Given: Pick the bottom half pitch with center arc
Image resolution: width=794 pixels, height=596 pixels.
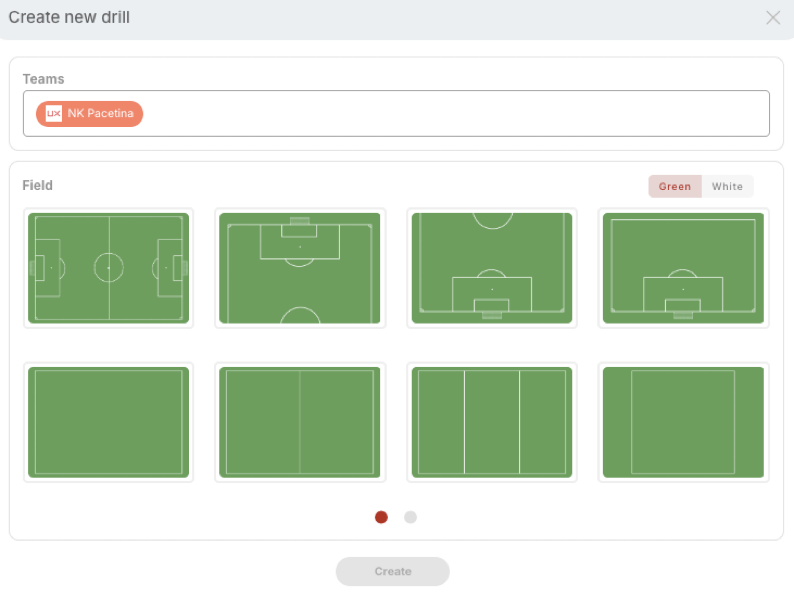Looking at the screenshot, I should click(492, 268).
